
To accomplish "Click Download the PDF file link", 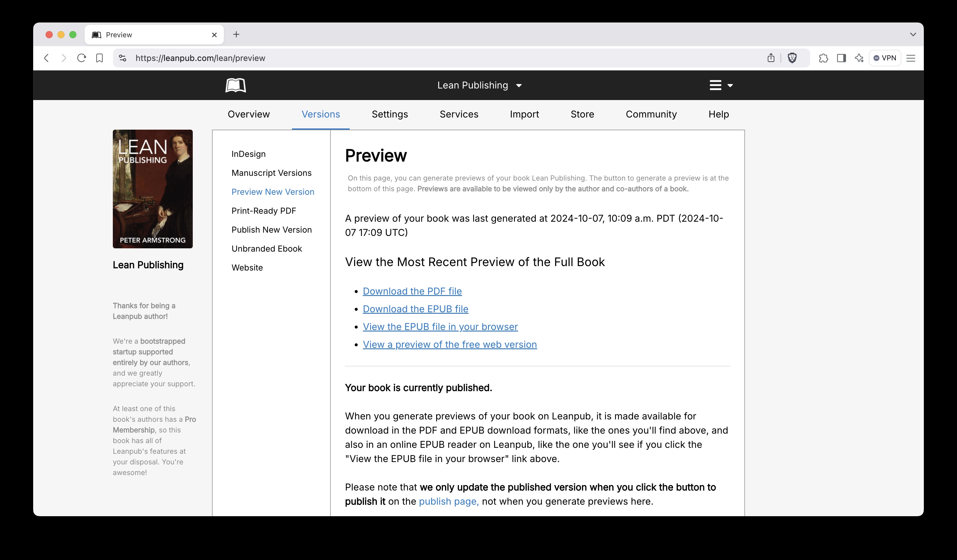I will point(412,291).
